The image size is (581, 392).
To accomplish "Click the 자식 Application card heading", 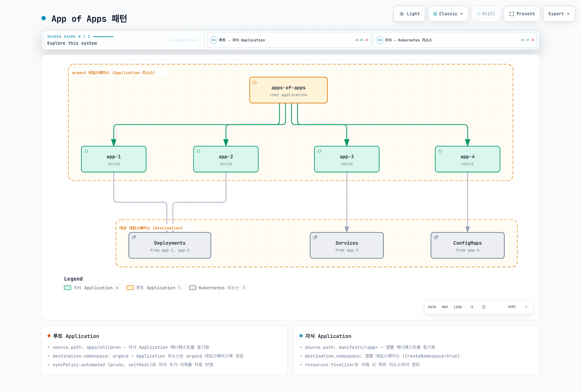I will (x=328, y=336).
